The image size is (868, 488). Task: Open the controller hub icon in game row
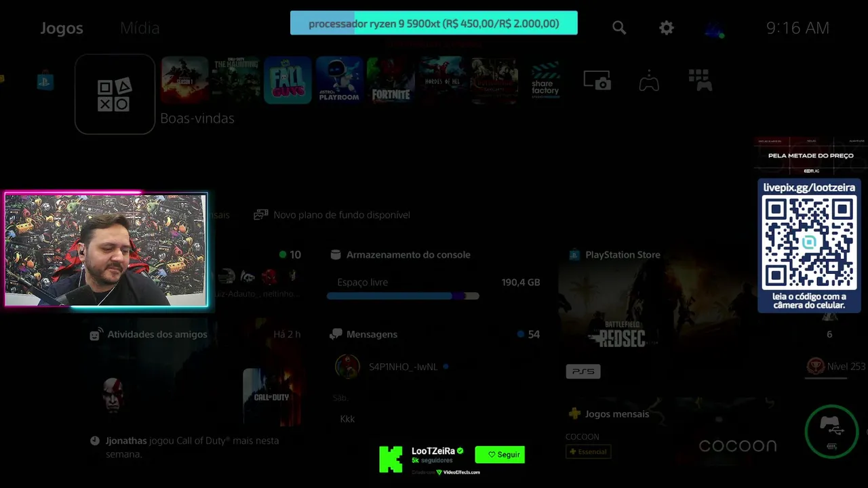pyautogui.click(x=649, y=81)
